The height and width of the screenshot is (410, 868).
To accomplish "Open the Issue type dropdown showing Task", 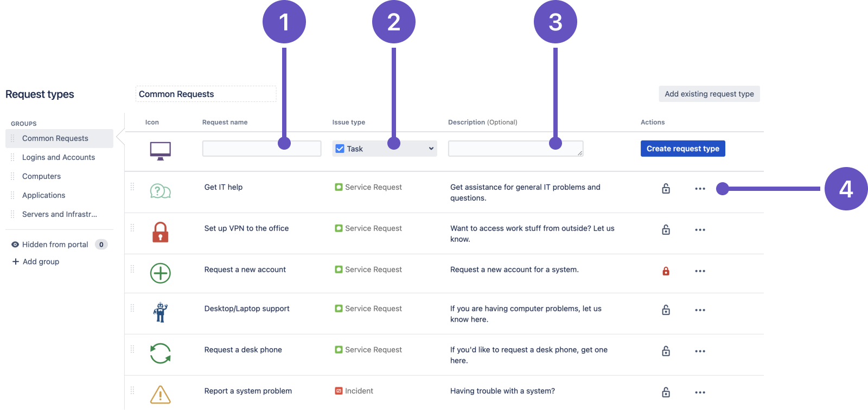I will 384,149.
